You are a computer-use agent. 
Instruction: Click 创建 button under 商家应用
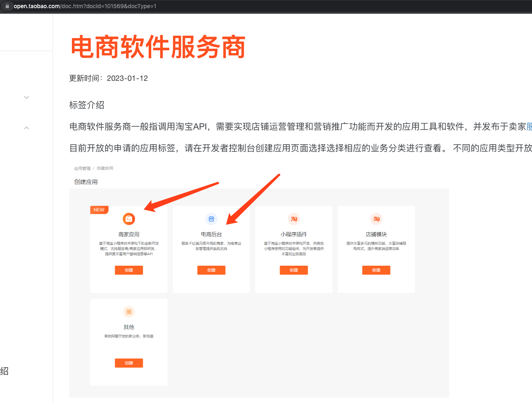point(129,270)
